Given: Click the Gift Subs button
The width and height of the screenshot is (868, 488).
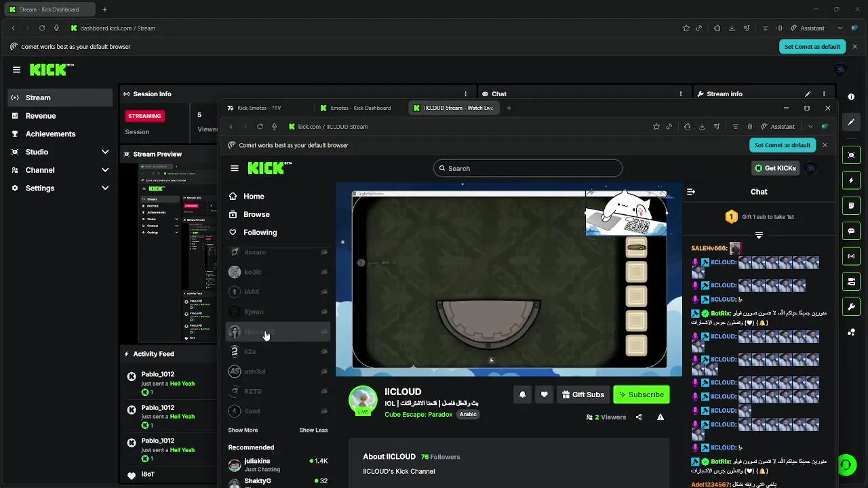Looking at the screenshot, I should 583,394.
